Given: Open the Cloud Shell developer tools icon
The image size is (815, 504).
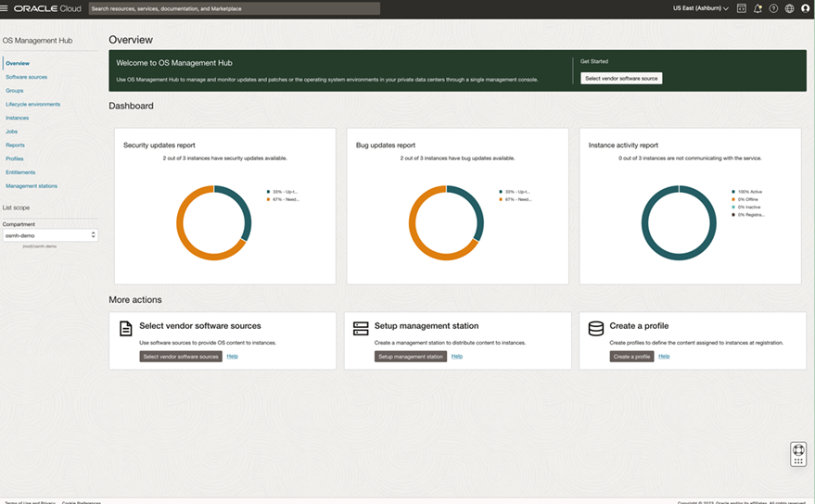Looking at the screenshot, I should tap(742, 8).
